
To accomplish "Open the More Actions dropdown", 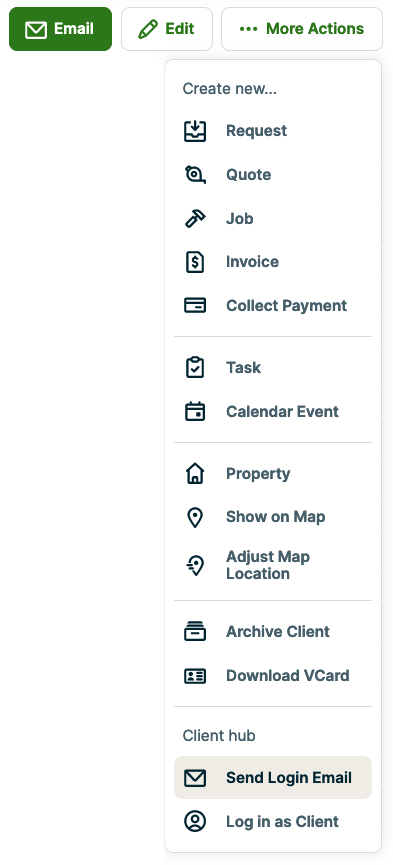I will (x=302, y=29).
